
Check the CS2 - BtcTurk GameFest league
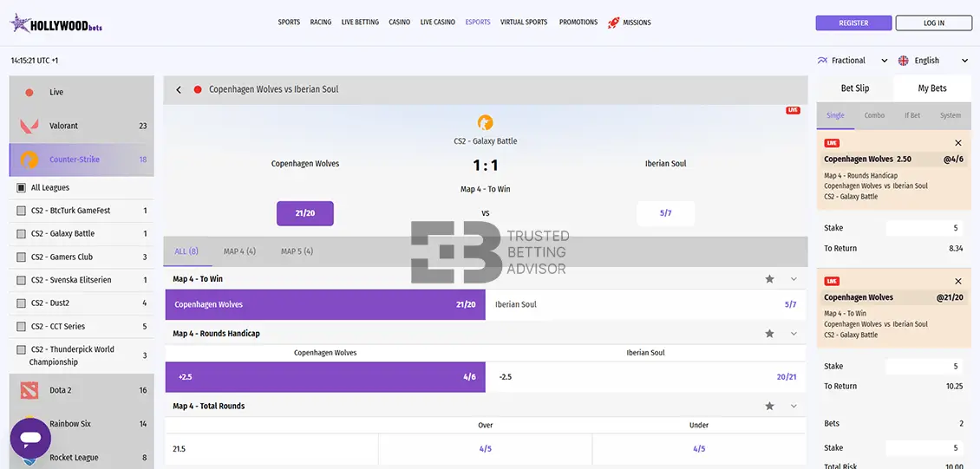point(21,211)
